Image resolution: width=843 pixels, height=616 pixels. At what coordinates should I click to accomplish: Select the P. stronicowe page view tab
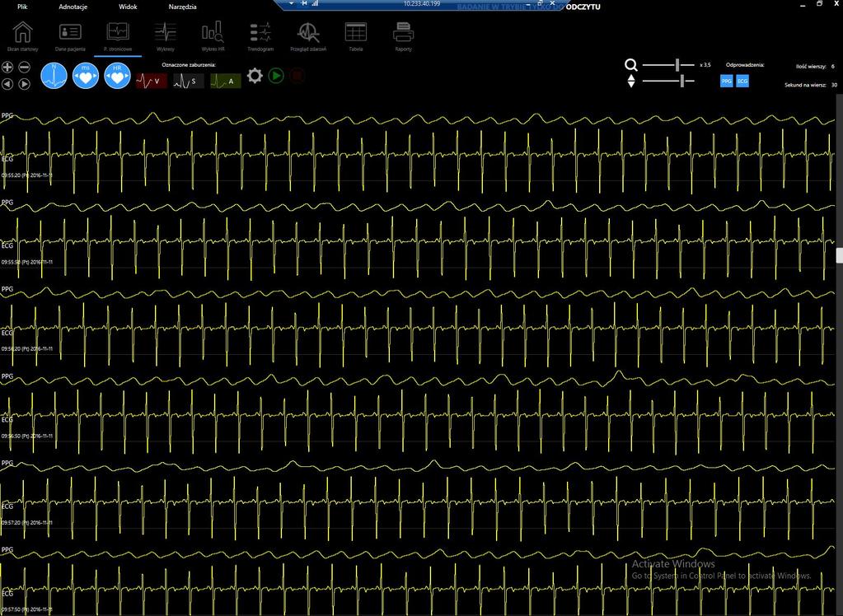[118, 36]
